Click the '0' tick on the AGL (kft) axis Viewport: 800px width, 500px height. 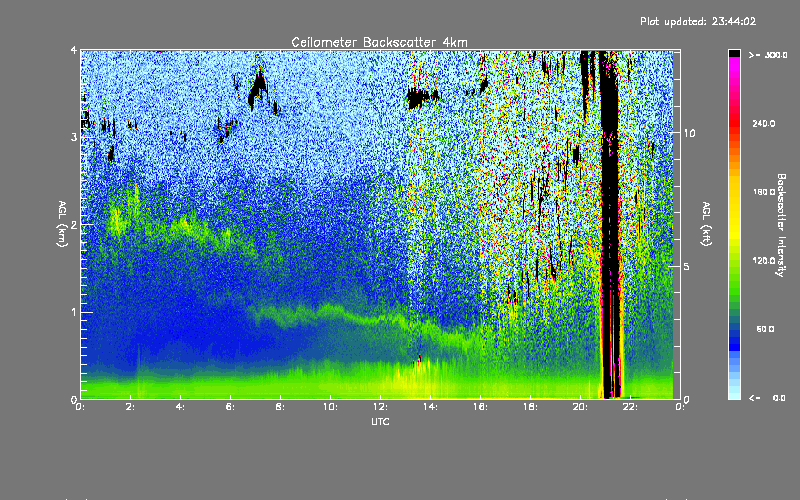[x=687, y=399]
